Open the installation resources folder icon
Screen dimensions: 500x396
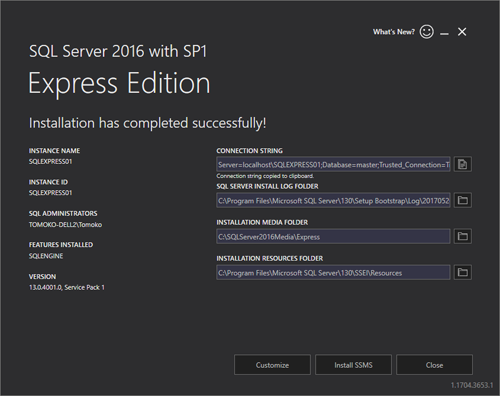tap(463, 272)
